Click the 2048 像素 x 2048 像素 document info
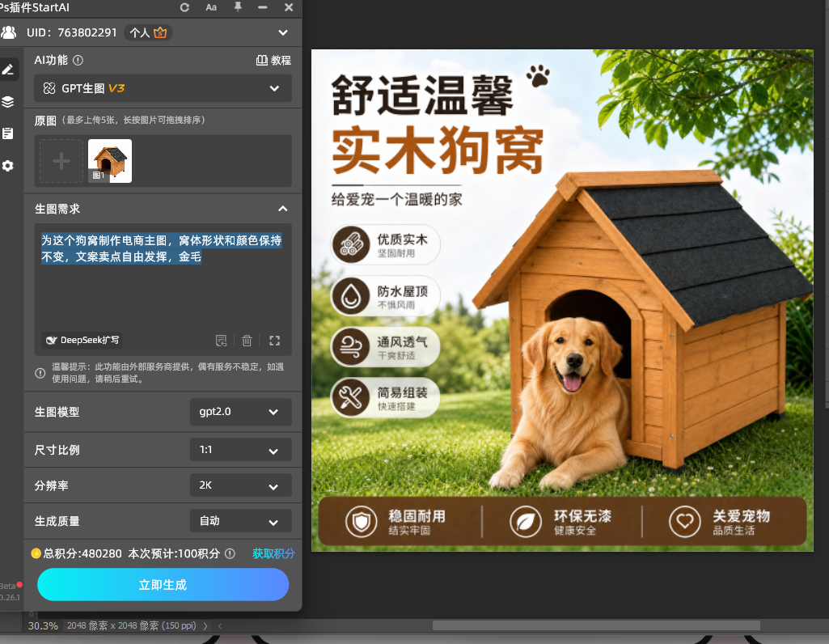The height and width of the screenshot is (644, 829). click(131, 626)
